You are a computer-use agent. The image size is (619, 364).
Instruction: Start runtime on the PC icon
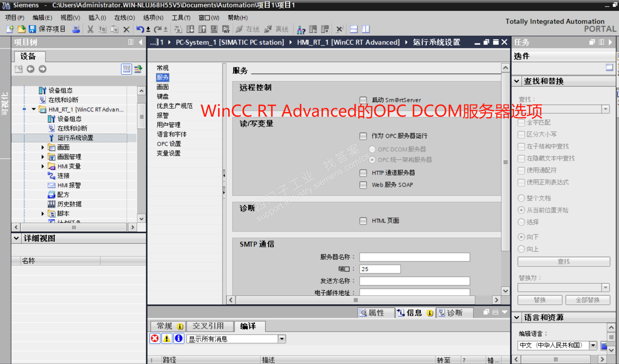click(x=226, y=29)
